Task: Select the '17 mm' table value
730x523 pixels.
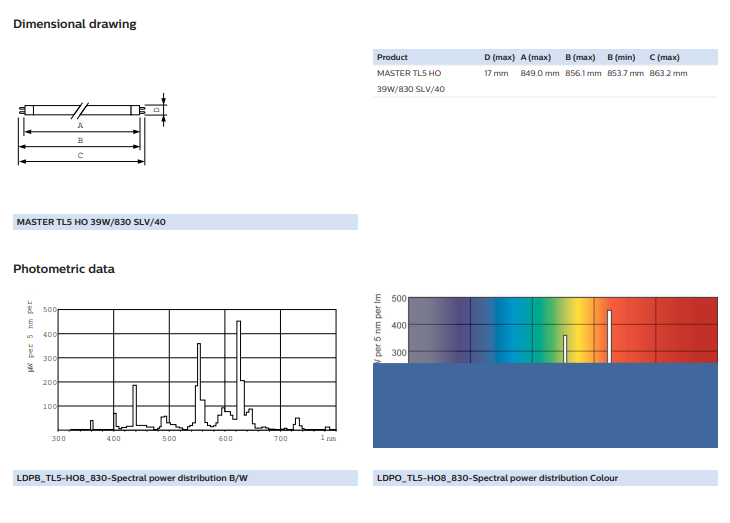Action: coord(496,73)
